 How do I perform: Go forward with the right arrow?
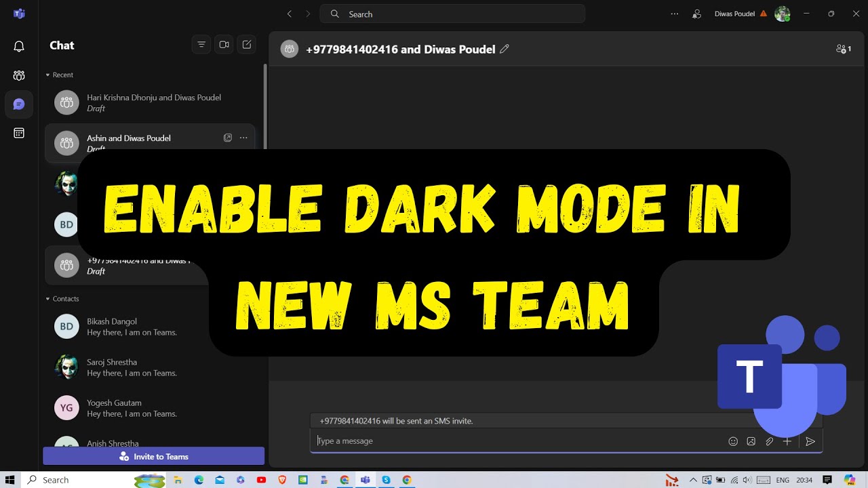[x=308, y=14]
